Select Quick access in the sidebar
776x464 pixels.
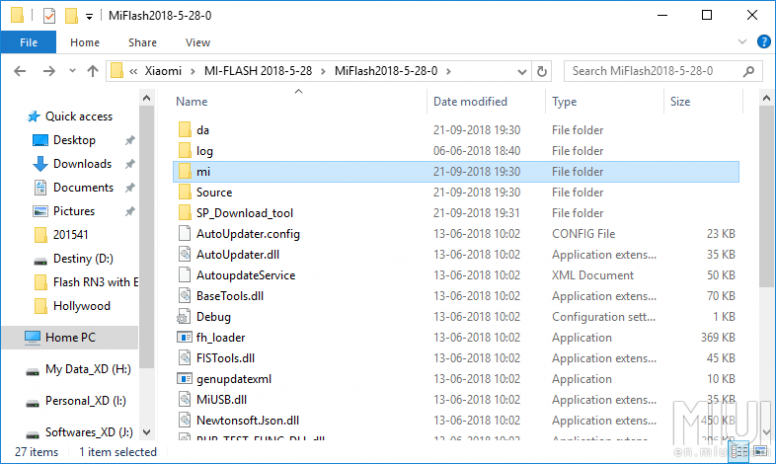pyautogui.click(x=79, y=116)
